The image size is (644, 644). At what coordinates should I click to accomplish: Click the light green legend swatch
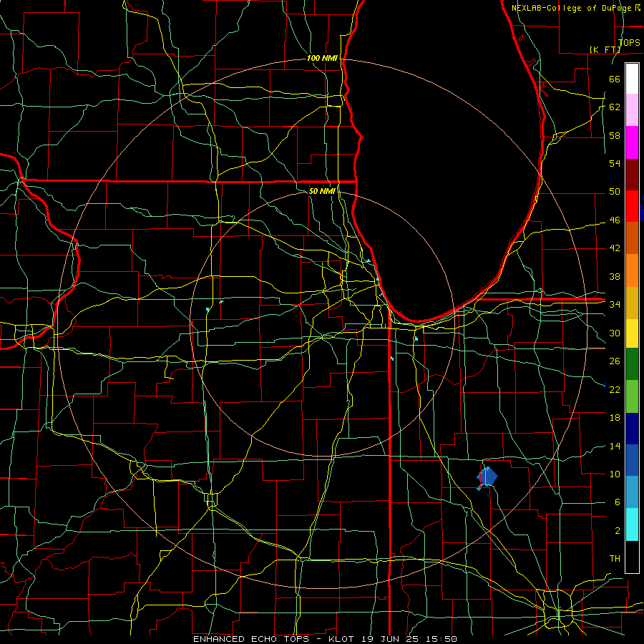632,396
